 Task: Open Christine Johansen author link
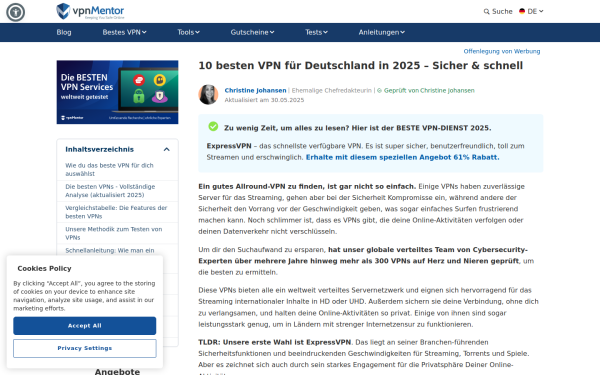pos(255,90)
